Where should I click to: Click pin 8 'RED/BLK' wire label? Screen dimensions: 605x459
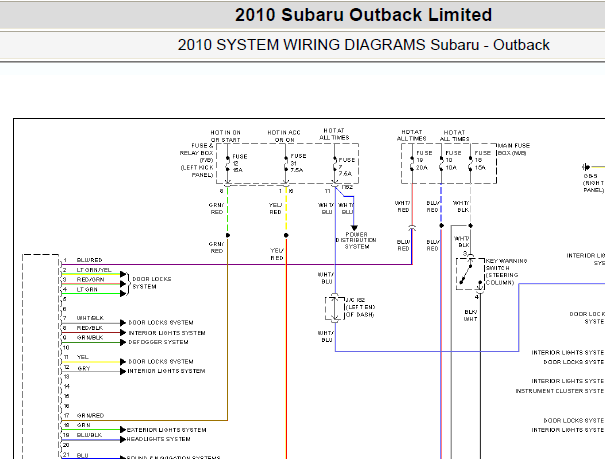(90, 328)
